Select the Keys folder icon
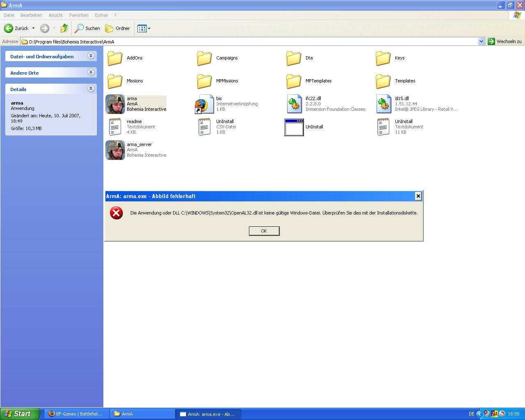 (383, 58)
